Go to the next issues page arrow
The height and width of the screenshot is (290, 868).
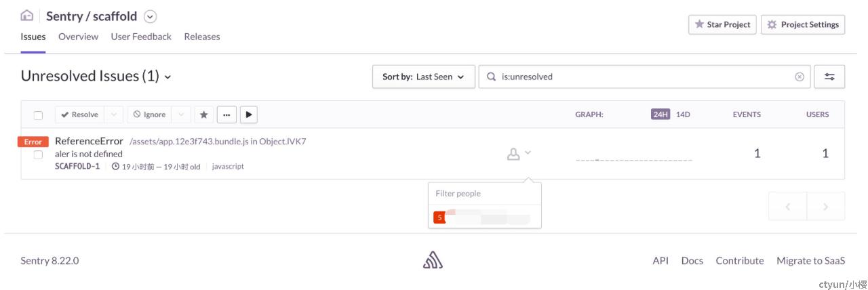tap(825, 207)
